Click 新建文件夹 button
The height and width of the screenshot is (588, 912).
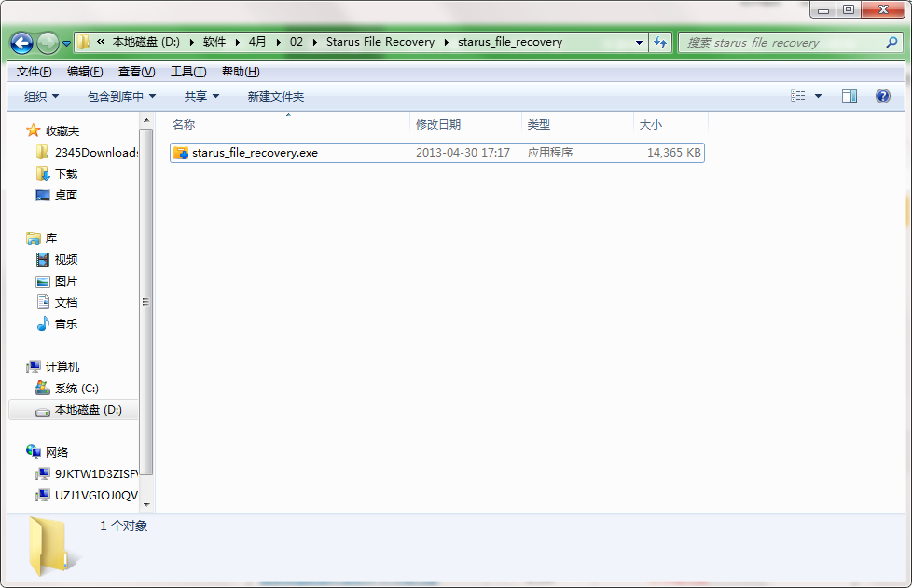point(276,97)
